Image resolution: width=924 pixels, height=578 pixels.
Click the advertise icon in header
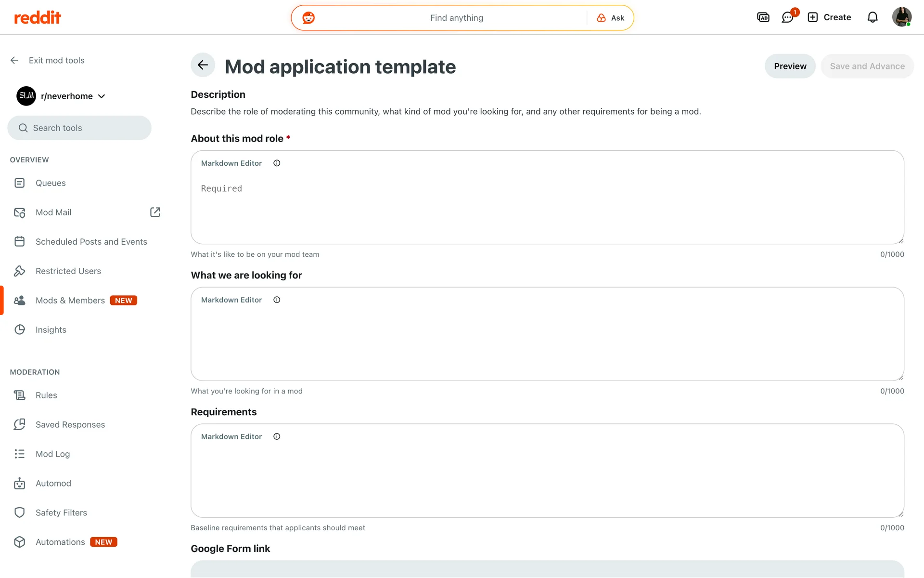(x=763, y=18)
